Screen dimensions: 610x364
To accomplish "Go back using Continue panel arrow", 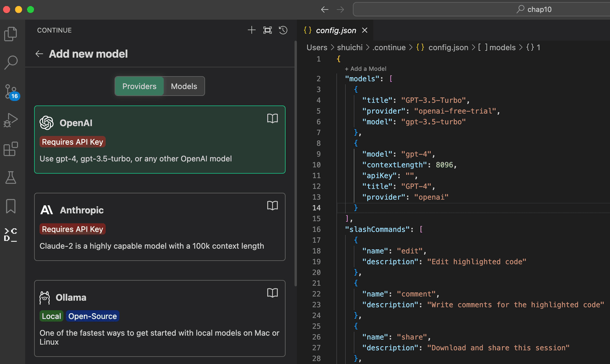I will tap(39, 54).
